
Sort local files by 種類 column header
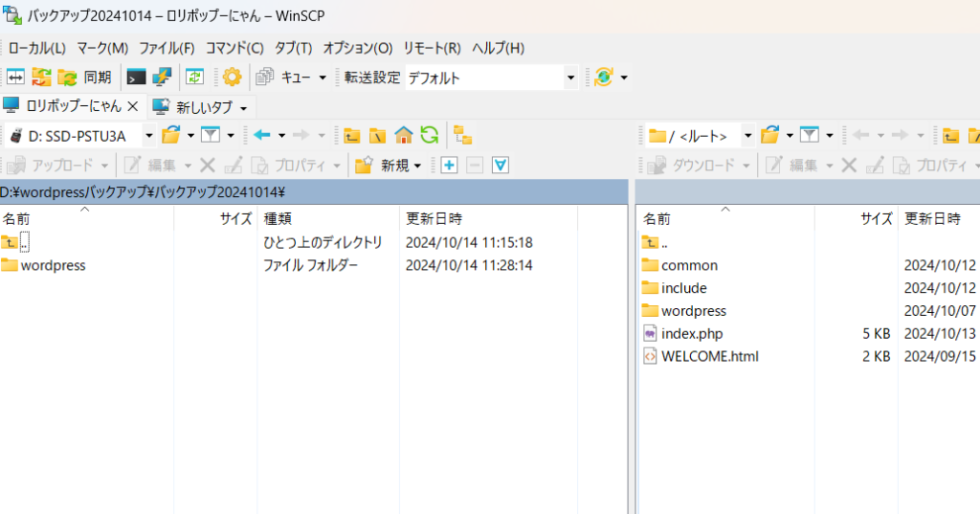328,218
